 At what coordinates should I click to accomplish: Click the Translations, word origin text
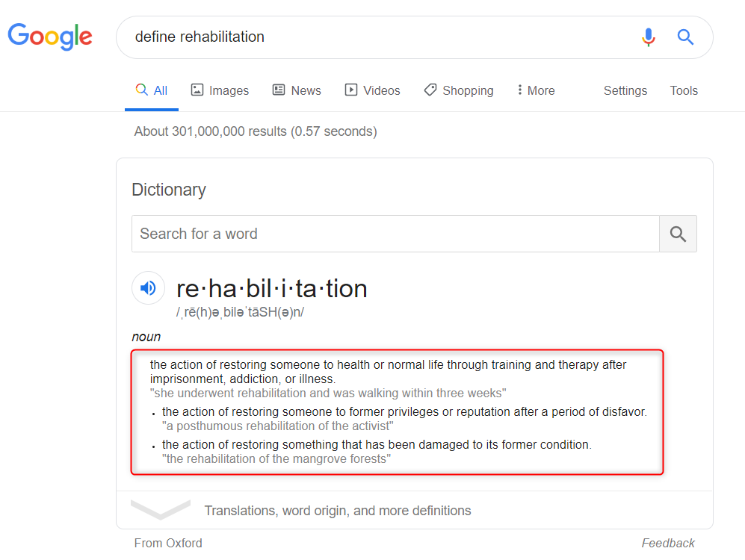point(338,511)
